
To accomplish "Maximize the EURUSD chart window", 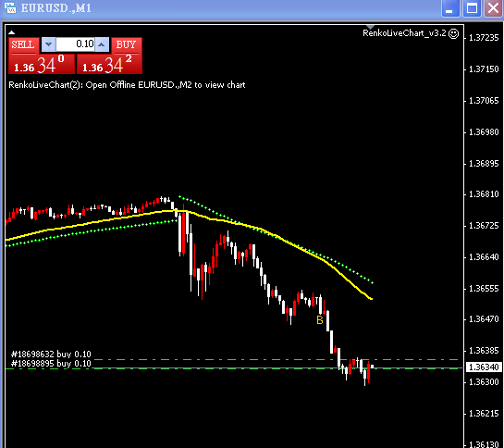I will click(x=472, y=8).
